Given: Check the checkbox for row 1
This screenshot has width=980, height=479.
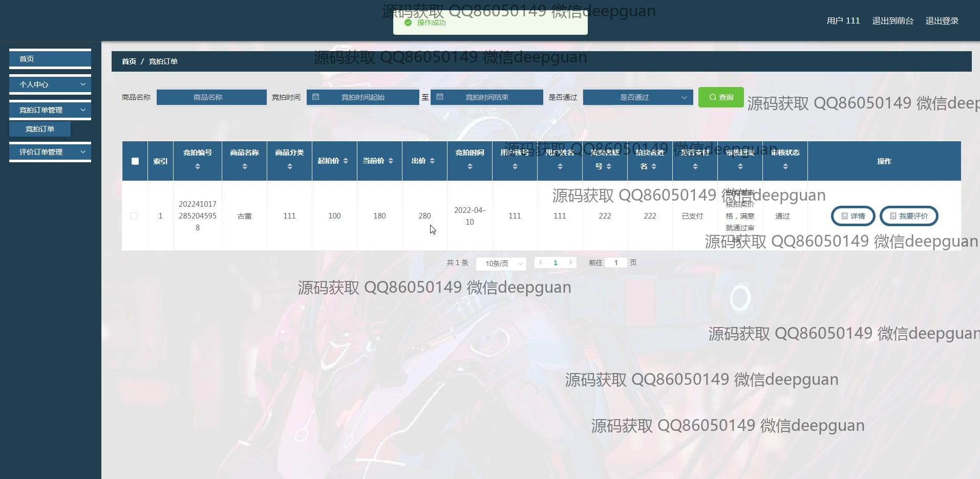Looking at the screenshot, I should pyautogui.click(x=134, y=216).
